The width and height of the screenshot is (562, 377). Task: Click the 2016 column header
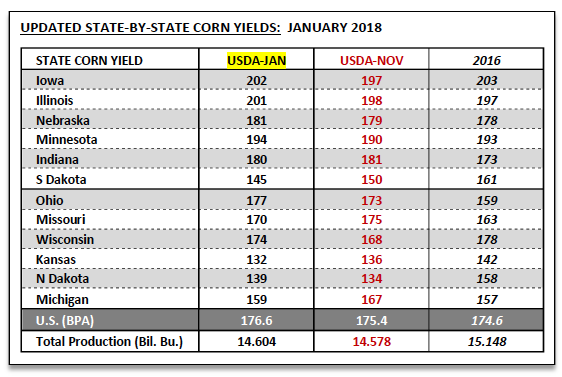coord(486,60)
